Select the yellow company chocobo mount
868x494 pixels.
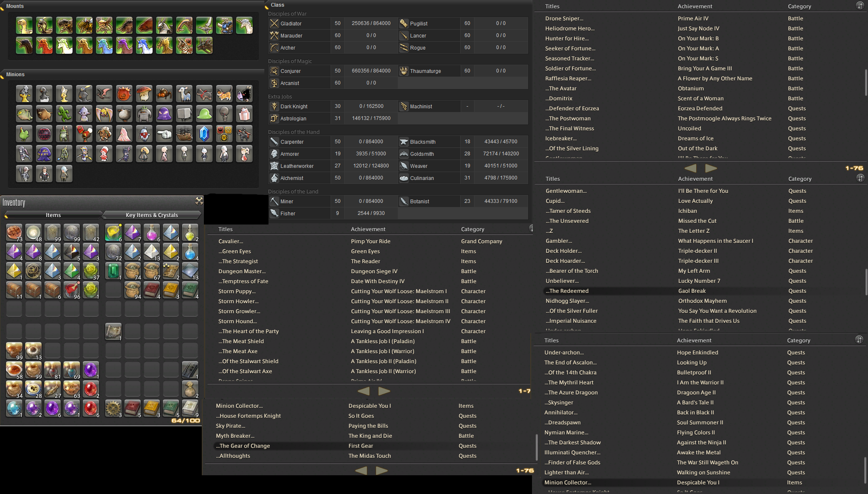[24, 26]
